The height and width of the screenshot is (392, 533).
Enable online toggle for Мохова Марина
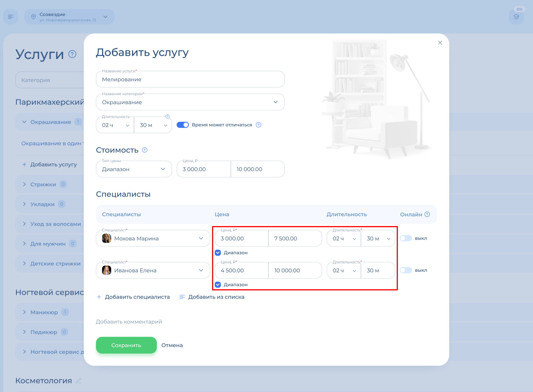pos(406,238)
